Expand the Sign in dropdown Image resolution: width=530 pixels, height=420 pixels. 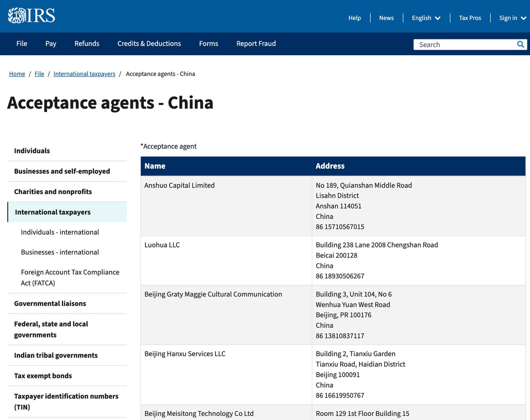click(513, 18)
